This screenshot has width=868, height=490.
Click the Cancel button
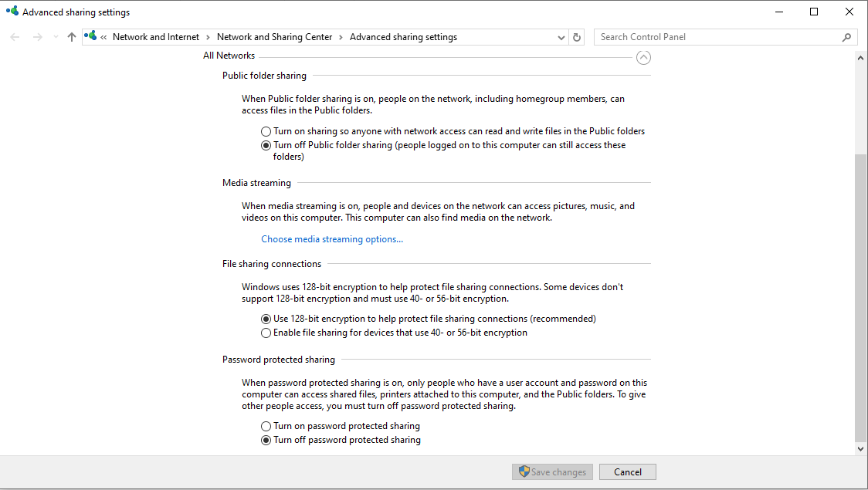tap(628, 471)
